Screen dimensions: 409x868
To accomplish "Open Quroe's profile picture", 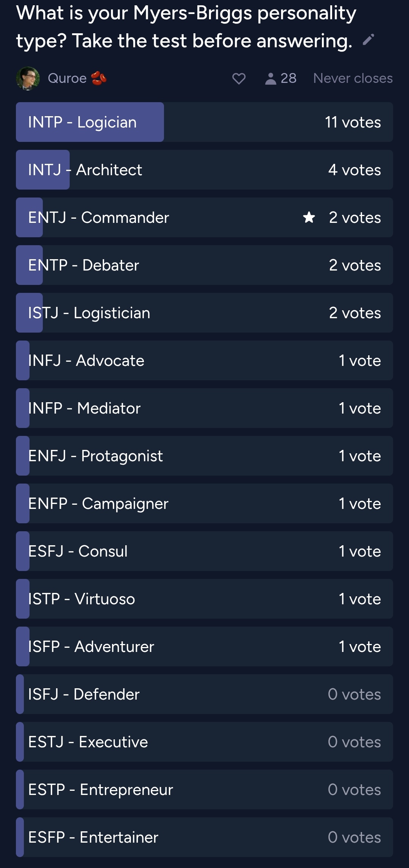I will tap(28, 78).
